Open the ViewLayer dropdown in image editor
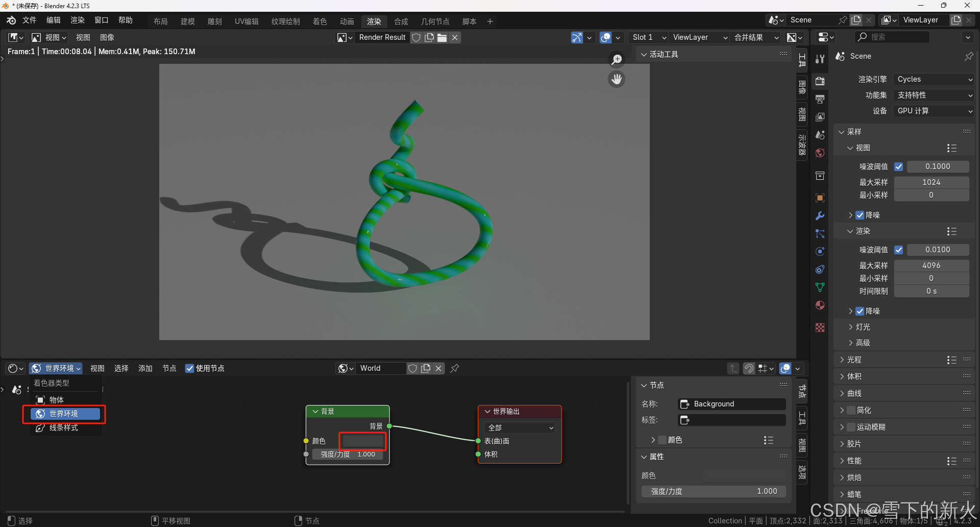 (699, 37)
